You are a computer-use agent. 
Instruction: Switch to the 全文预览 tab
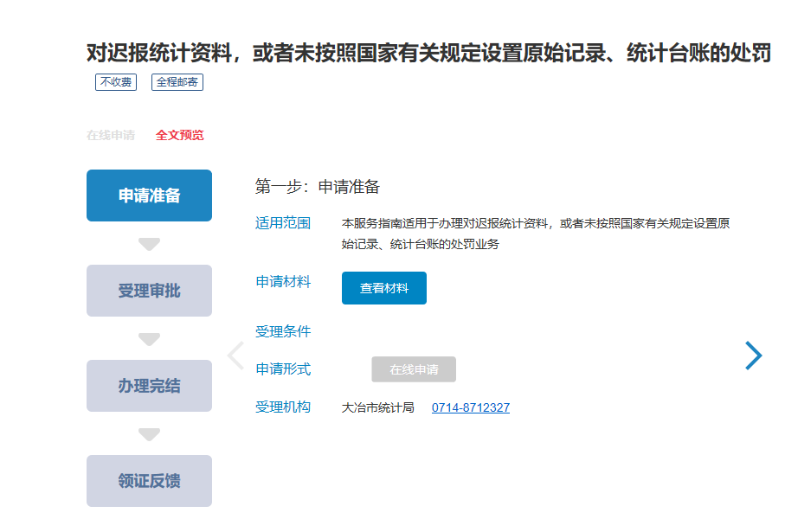point(180,135)
